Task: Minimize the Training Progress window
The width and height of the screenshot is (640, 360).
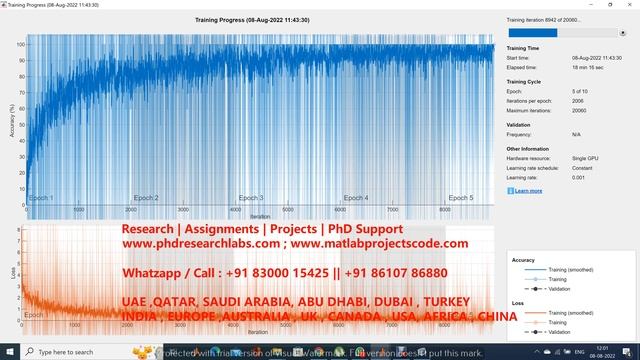Action: [591, 4]
